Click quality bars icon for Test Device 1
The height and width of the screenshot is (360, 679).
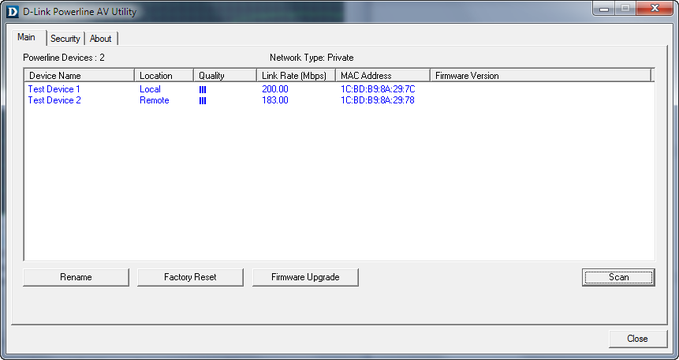[x=202, y=90]
